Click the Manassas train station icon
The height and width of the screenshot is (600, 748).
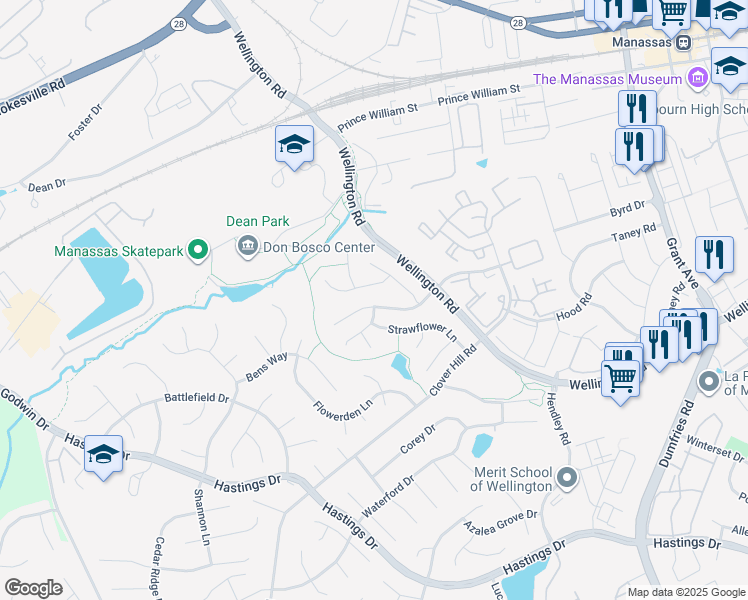[683, 42]
